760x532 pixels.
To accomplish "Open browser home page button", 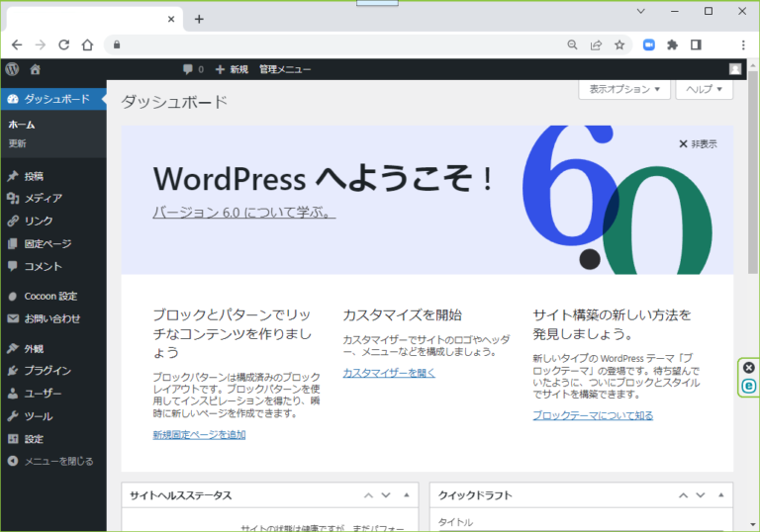I will point(87,45).
